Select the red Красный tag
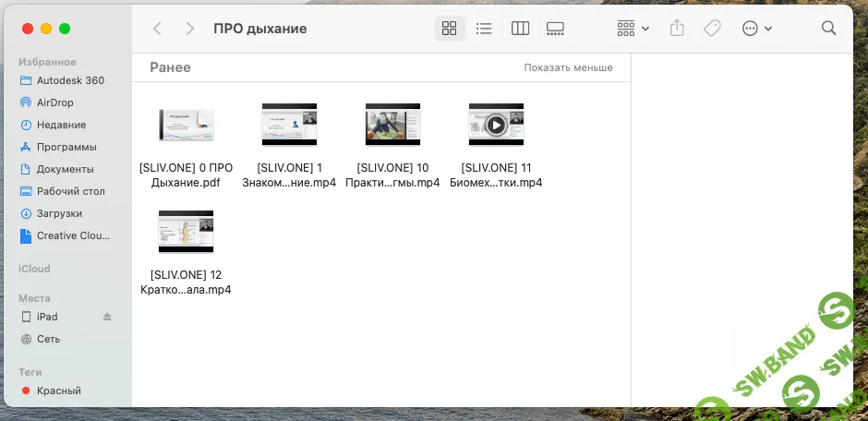This screenshot has width=868, height=421. (58, 391)
